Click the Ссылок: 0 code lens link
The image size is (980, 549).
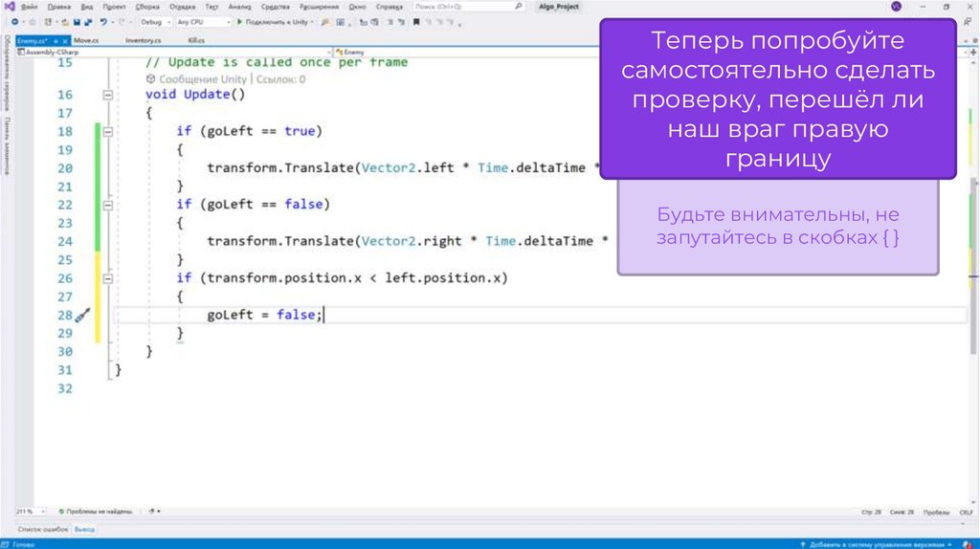280,79
